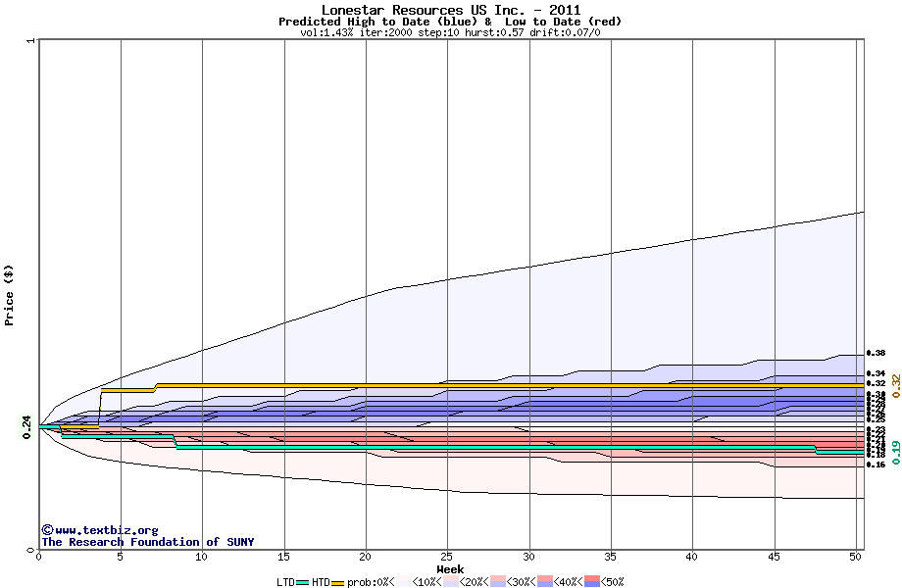The image size is (902, 588).
Task: Click the orange rotated 0.32 high value
Action: click(895, 386)
